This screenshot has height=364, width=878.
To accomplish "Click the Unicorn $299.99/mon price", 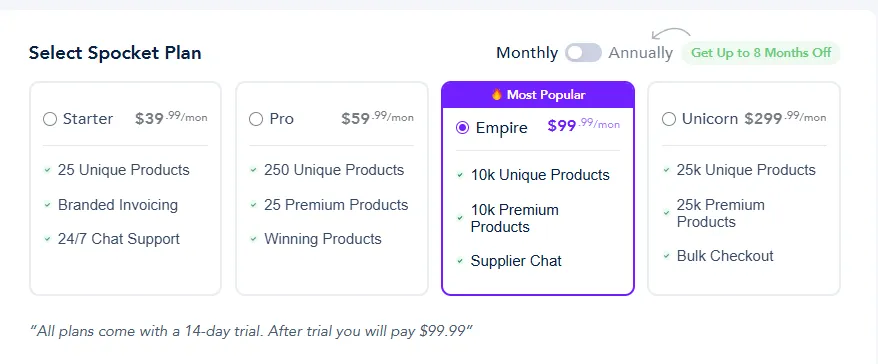I will 785,118.
